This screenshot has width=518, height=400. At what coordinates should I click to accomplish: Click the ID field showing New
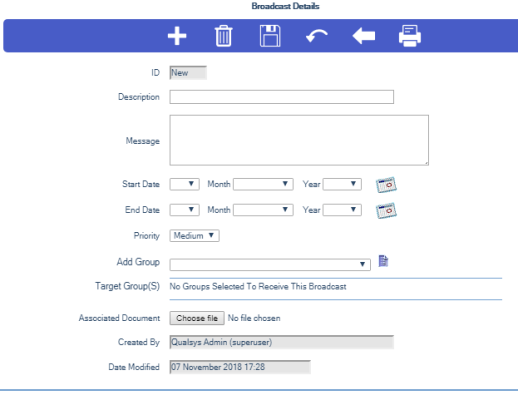coord(188,73)
